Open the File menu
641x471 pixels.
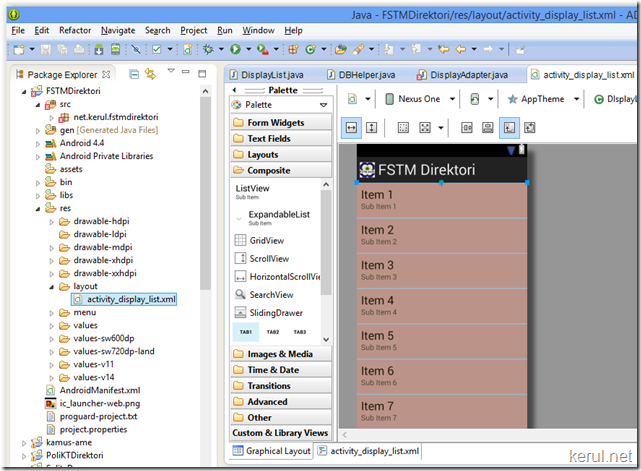18,30
